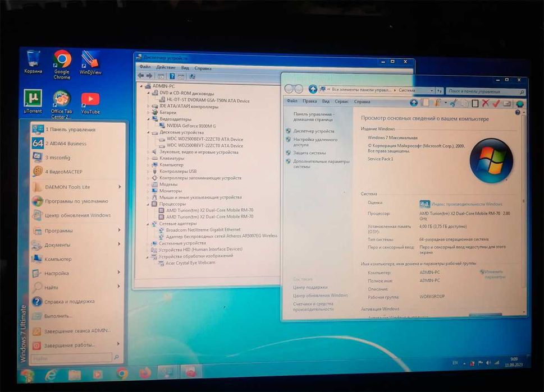
Task: Open Справка menu in System window
Action: [x=362, y=102]
